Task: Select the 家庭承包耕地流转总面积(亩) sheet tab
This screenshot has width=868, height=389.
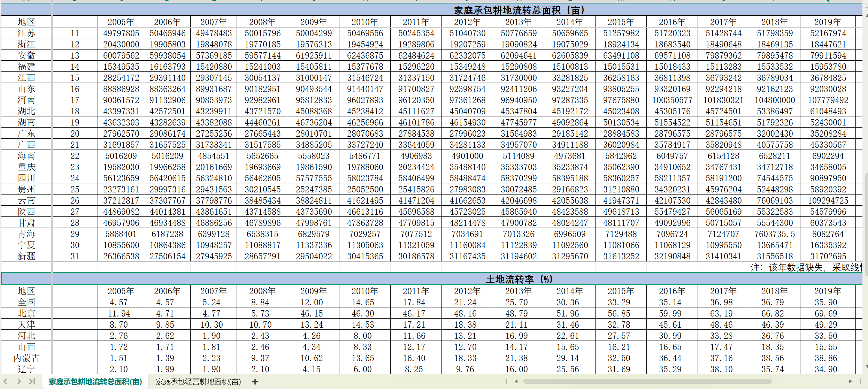Action: coord(95,382)
